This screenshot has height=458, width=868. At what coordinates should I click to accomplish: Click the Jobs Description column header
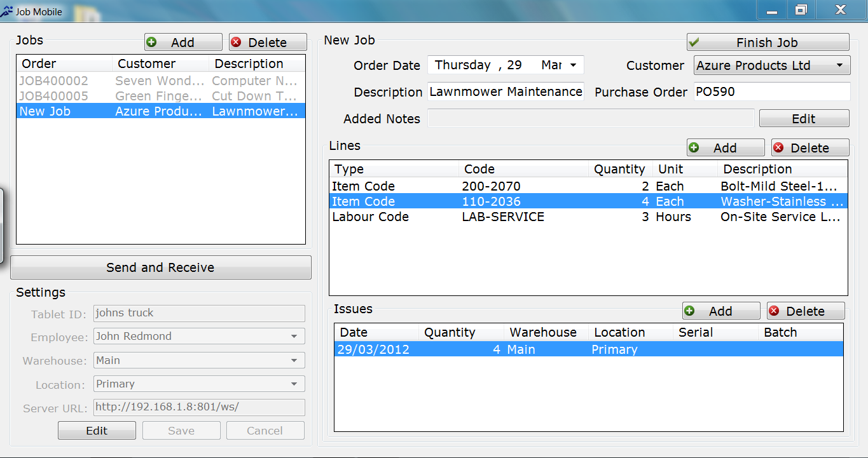coord(257,64)
